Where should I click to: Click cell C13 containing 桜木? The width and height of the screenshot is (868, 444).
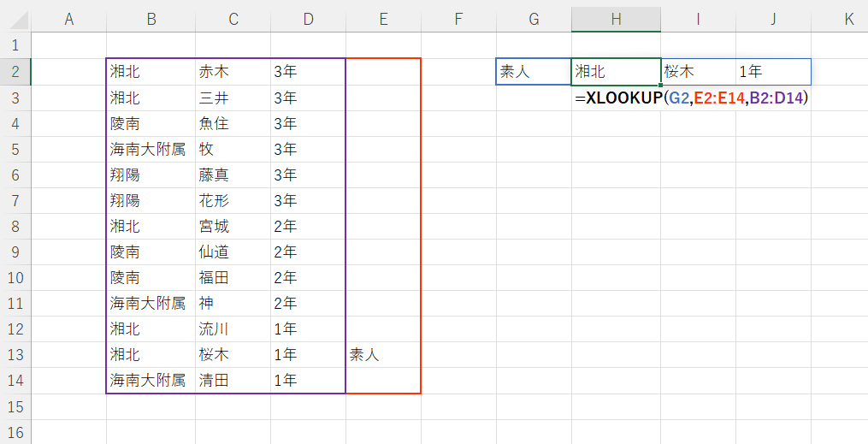tap(233, 355)
